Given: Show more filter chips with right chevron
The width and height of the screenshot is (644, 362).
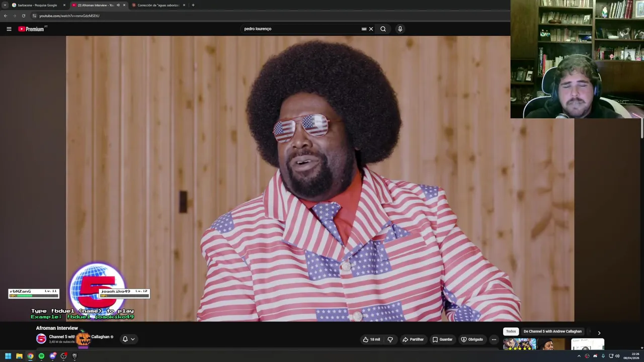Looking at the screenshot, I should click(599, 333).
